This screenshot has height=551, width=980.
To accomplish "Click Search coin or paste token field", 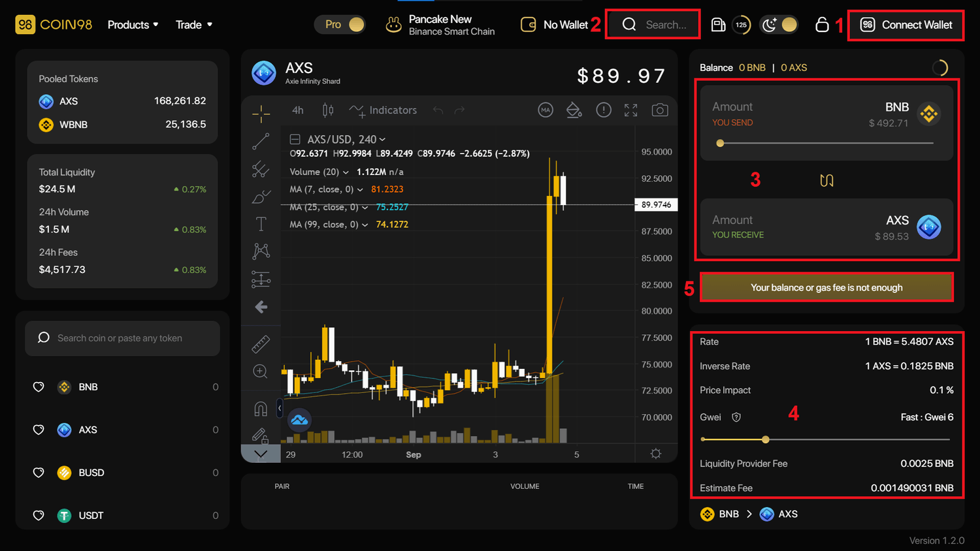I will pos(123,338).
